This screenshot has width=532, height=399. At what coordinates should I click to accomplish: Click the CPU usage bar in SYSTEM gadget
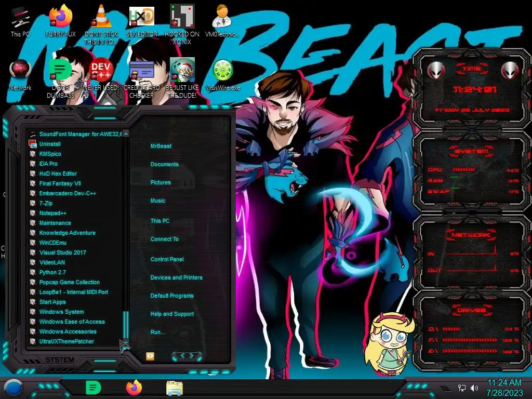tap(463, 169)
